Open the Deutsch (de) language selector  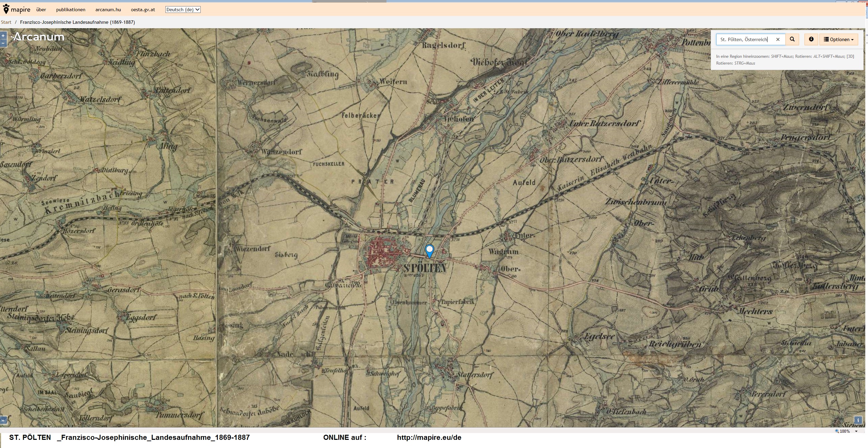pos(183,10)
